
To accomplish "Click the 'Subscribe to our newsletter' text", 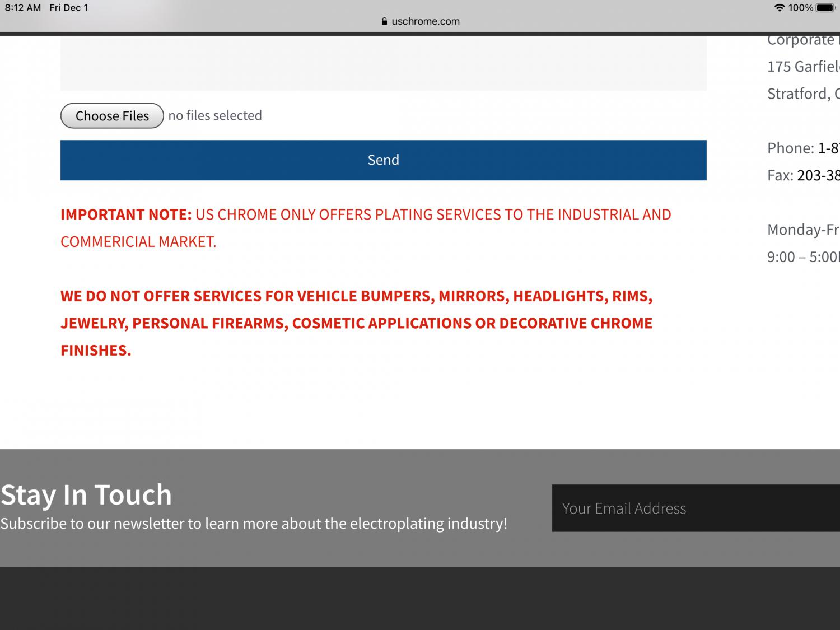I will tap(254, 524).
